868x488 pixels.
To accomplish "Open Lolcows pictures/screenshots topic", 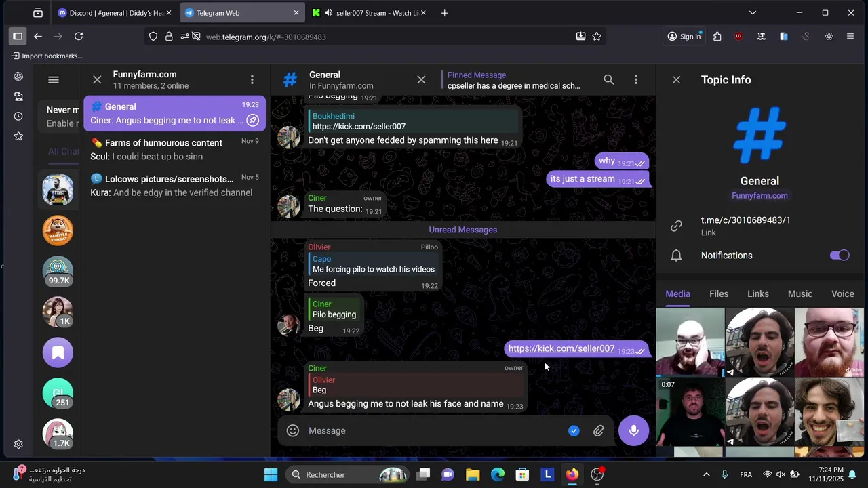I will (175, 186).
